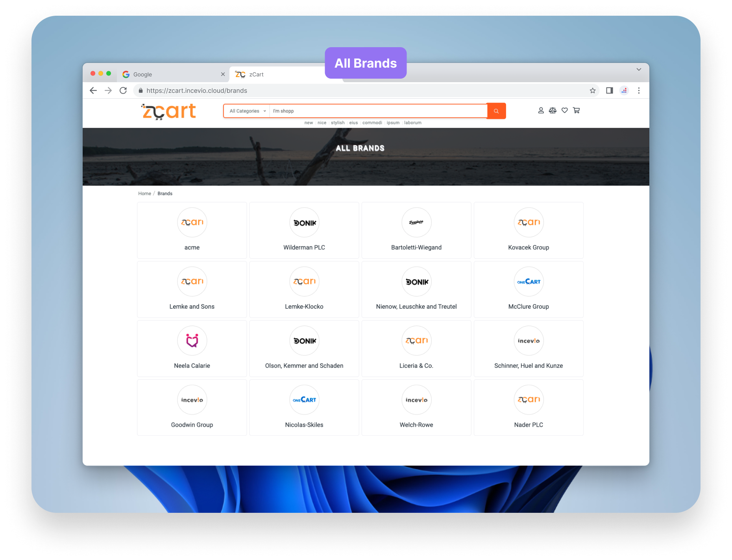
Task: Click into the product search field
Action: pos(378,111)
